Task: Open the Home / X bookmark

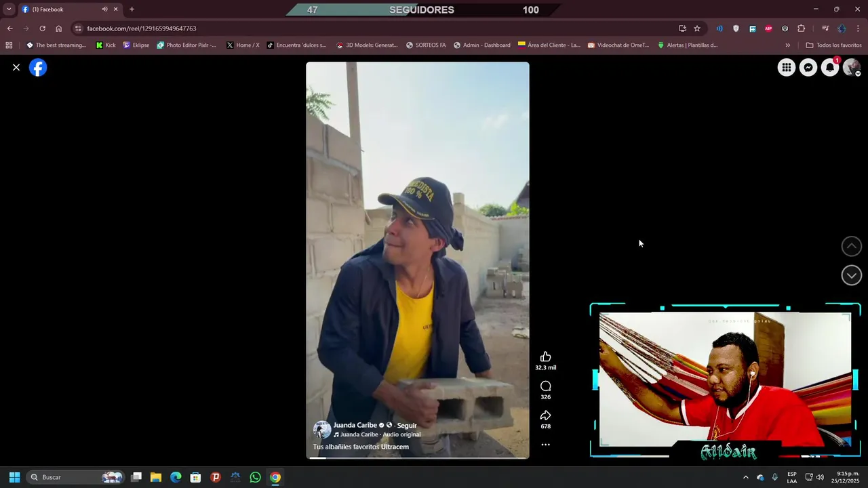Action: point(243,45)
